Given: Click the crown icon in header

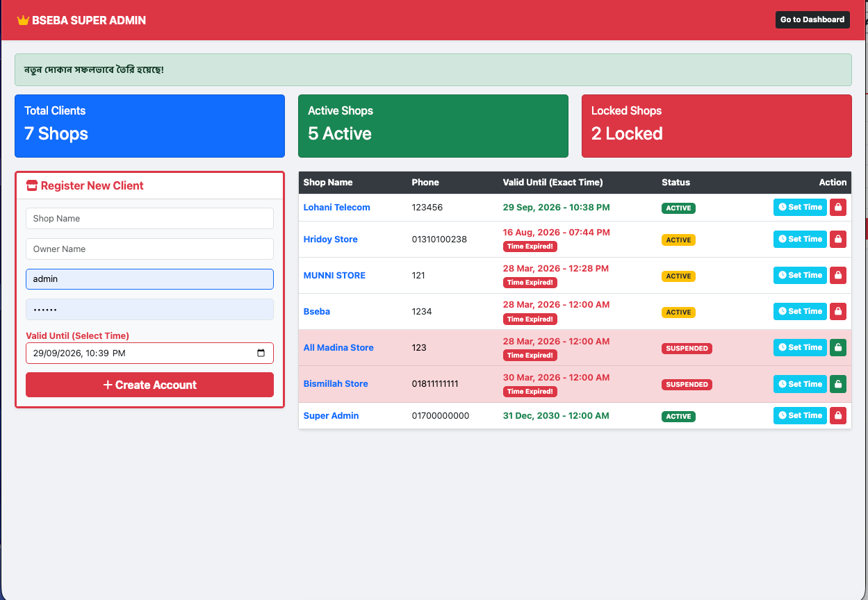Looking at the screenshot, I should click(x=23, y=20).
